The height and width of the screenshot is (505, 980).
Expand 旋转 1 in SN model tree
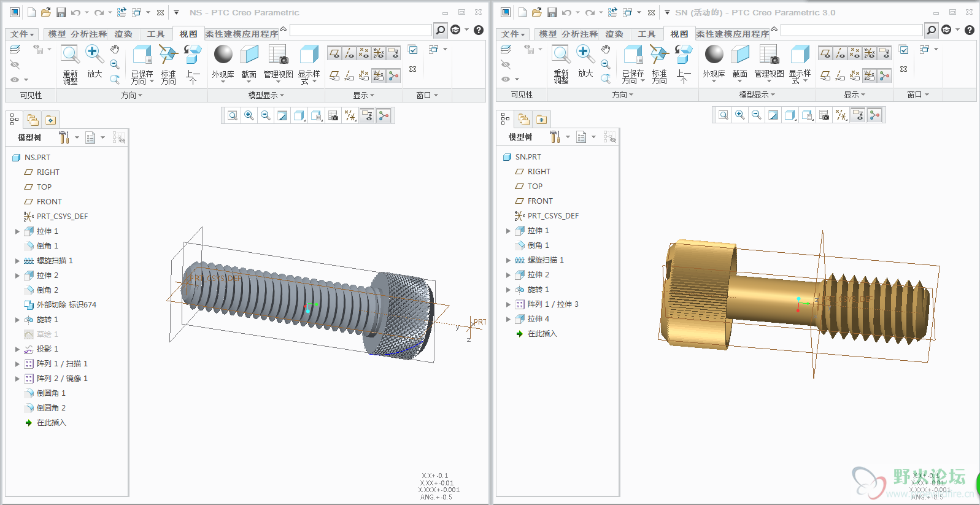pos(508,290)
